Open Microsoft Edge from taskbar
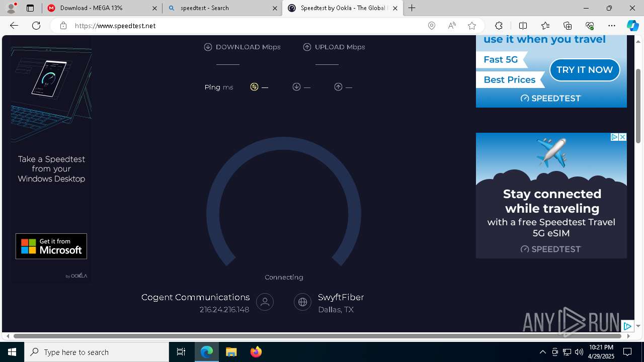The image size is (644, 362). tap(207, 352)
